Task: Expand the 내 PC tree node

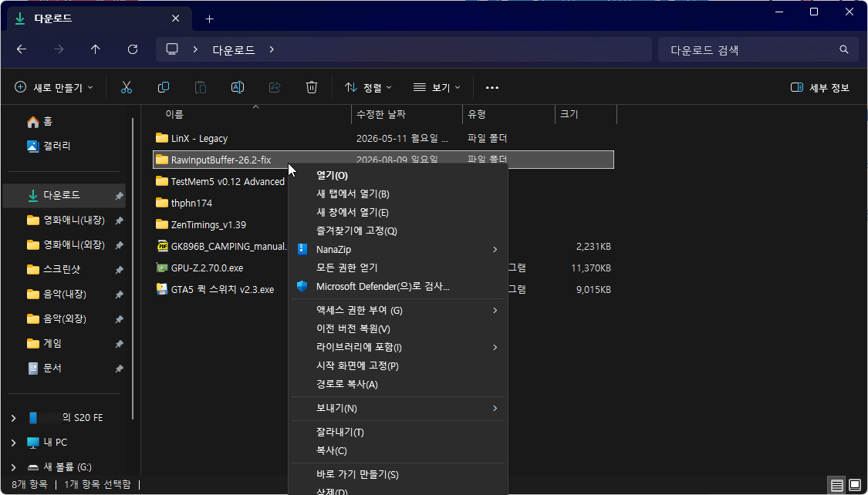Action: [13, 443]
